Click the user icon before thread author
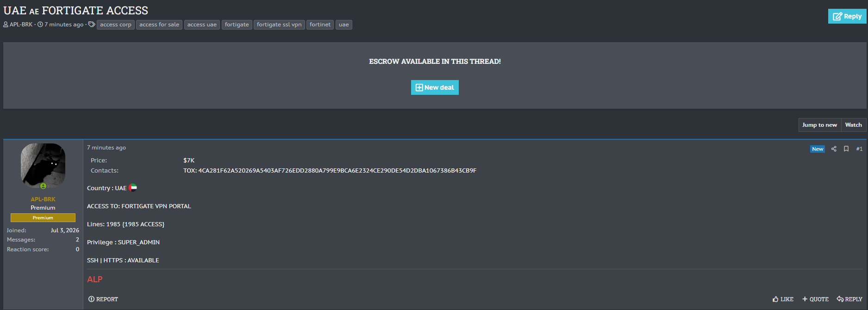This screenshot has height=310, width=868. [x=6, y=25]
